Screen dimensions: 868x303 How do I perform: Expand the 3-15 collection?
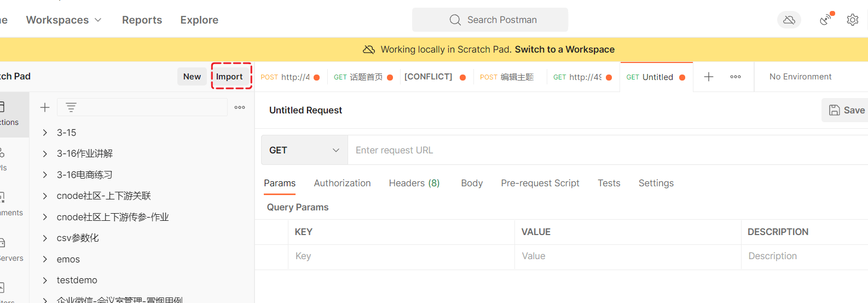[x=45, y=133]
